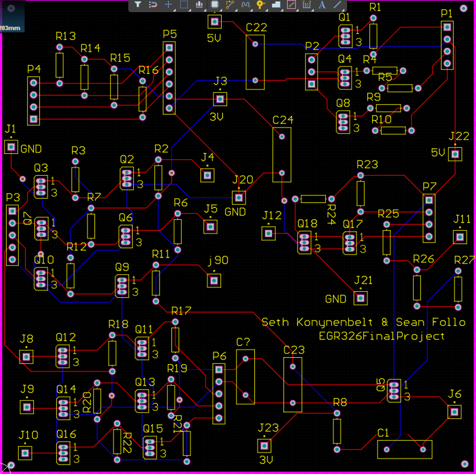
Task: Select the trace routing tool
Action: point(230,5)
